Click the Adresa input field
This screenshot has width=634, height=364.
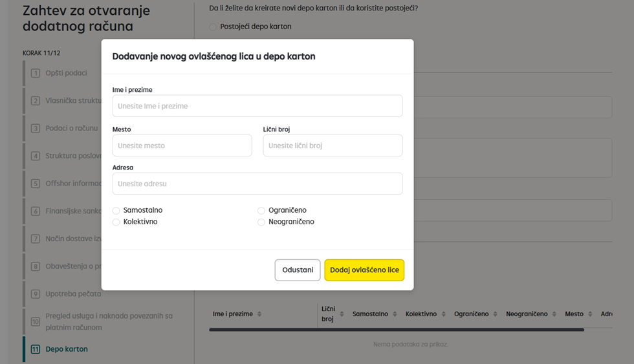(257, 184)
